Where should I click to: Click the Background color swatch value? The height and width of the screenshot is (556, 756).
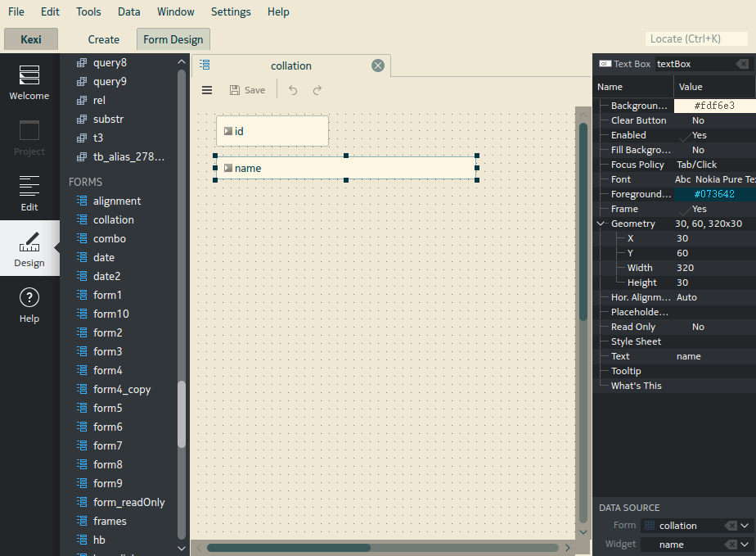713,106
